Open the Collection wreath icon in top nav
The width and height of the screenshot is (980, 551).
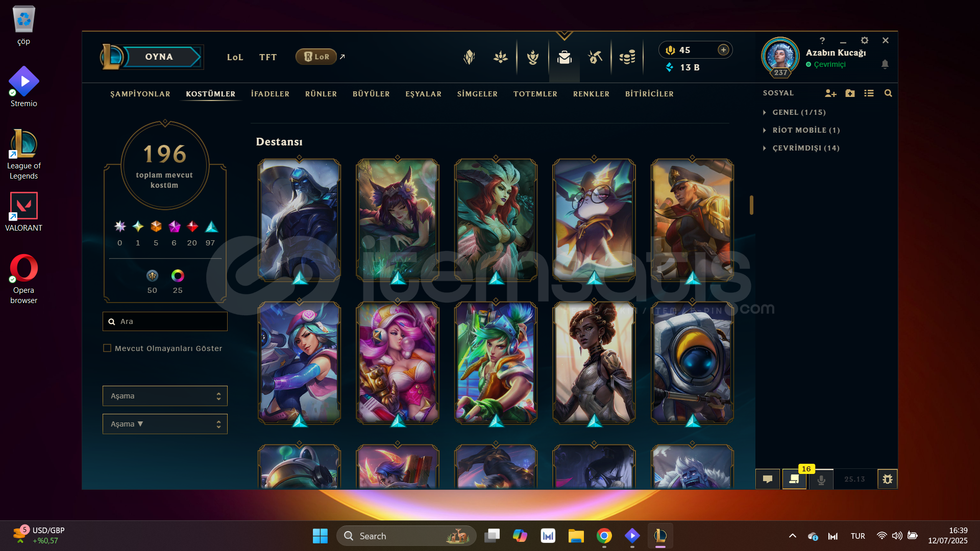tap(533, 57)
